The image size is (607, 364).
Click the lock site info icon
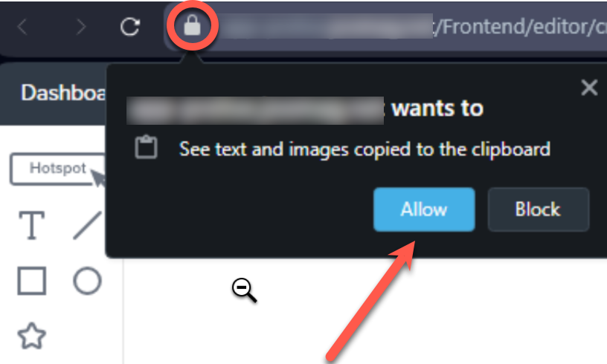pos(192,27)
